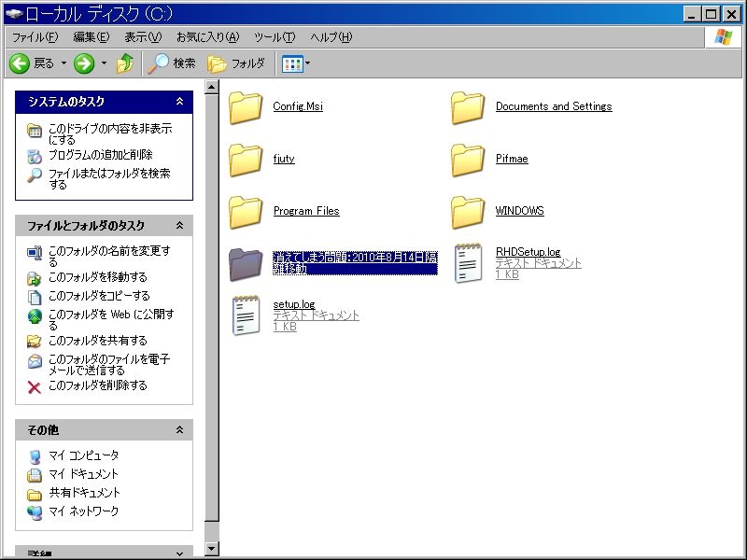The height and width of the screenshot is (560, 747).
Task: Go back with the green 戻る arrow
Action: pyautogui.click(x=20, y=63)
